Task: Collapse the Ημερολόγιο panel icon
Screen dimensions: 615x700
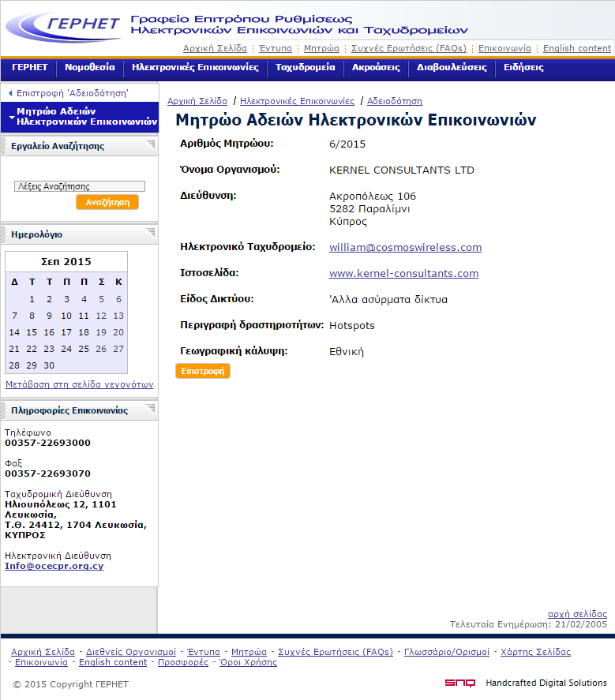Action: [x=151, y=233]
